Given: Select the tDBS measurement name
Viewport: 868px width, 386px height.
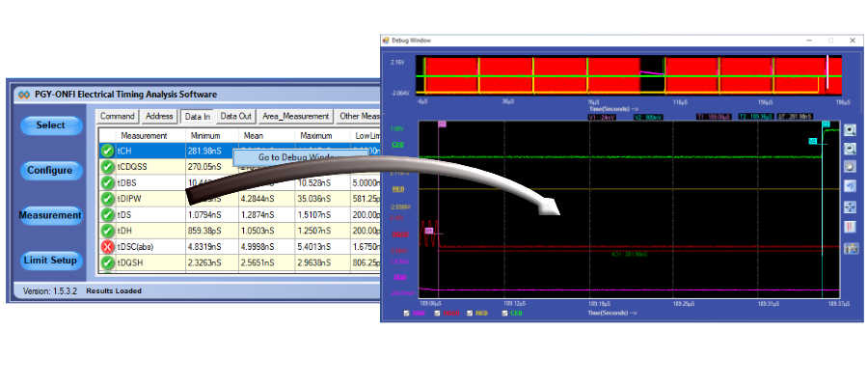Looking at the screenshot, I should pyautogui.click(x=126, y=182).
